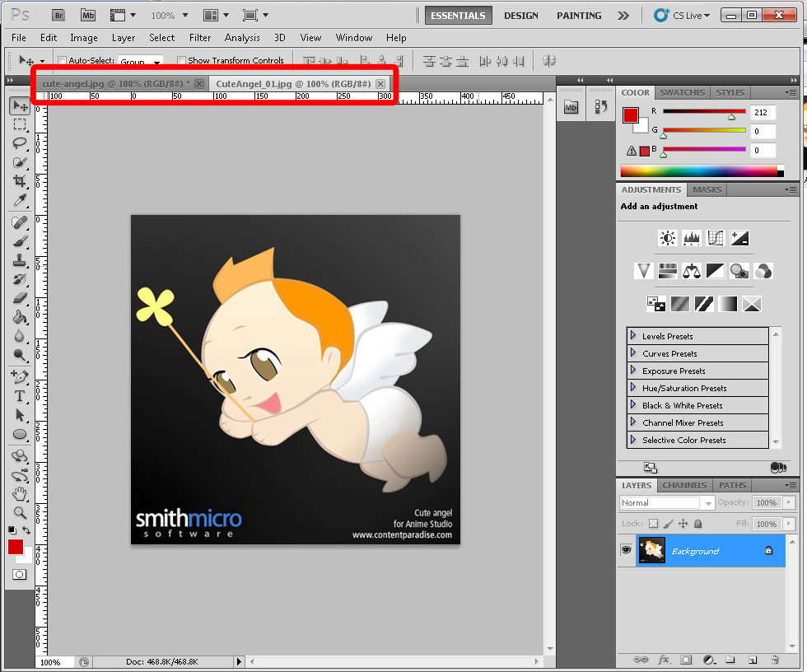Activate the Paint Bucket tool
The image size is (807, 672).
click(20, 317)
